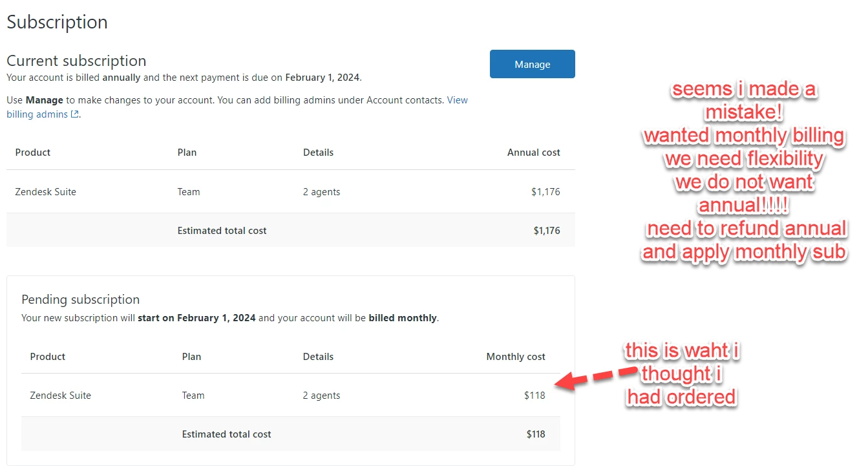Select the Subscription page heading

pos(57,22)
